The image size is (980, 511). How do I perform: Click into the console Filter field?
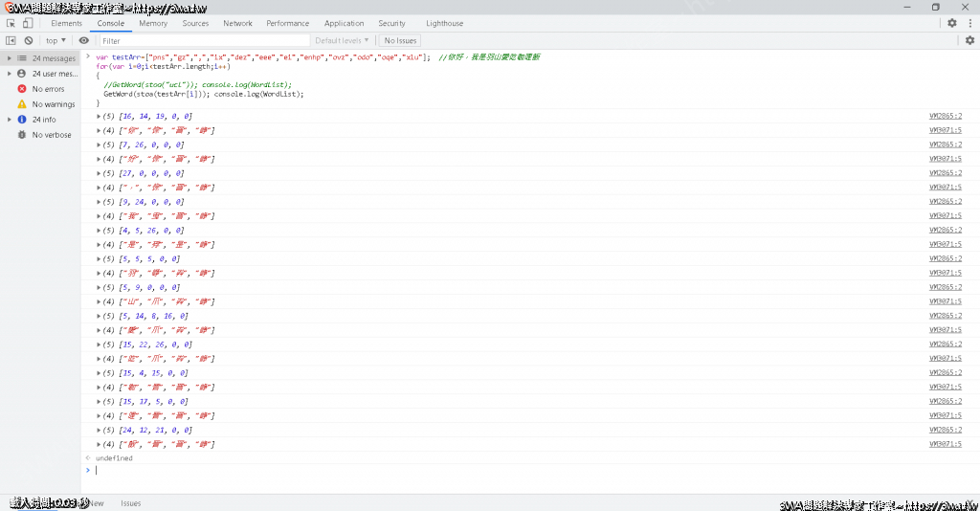tap(204, 40)
